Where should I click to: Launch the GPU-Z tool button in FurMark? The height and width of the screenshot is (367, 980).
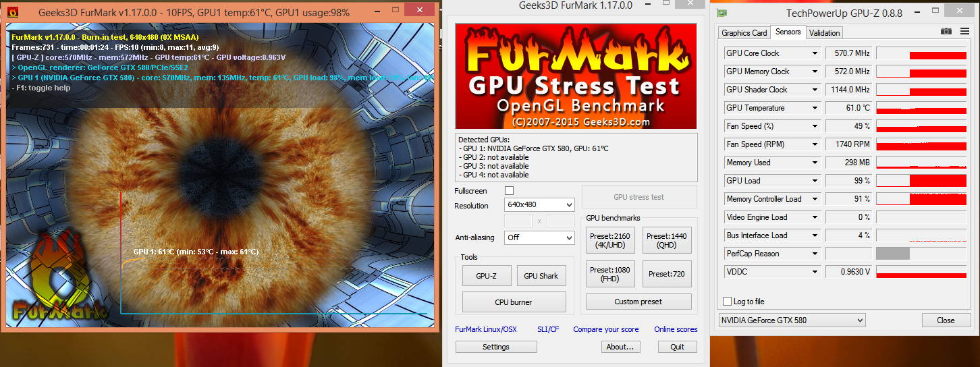pyautogui.click(x=487, y=275)
